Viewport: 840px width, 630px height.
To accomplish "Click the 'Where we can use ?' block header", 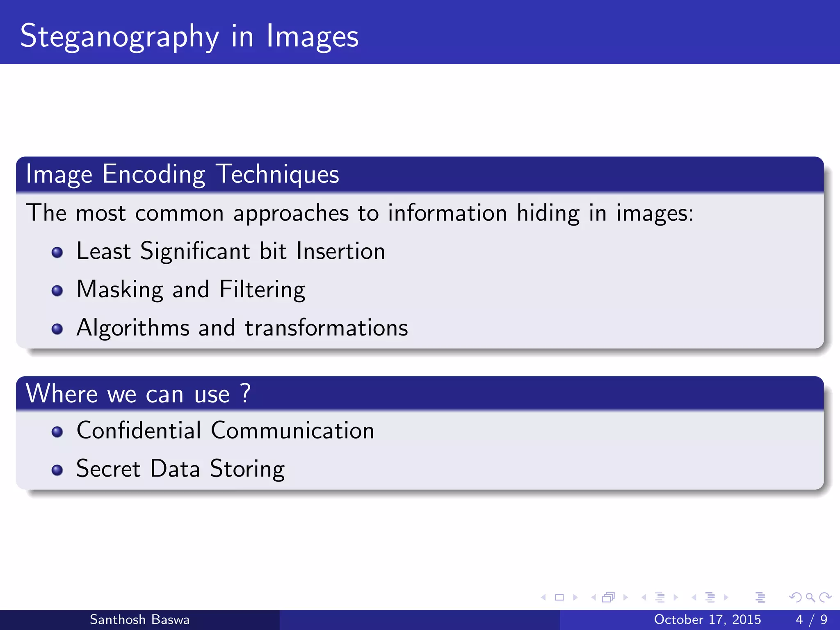I will (138, 393).
